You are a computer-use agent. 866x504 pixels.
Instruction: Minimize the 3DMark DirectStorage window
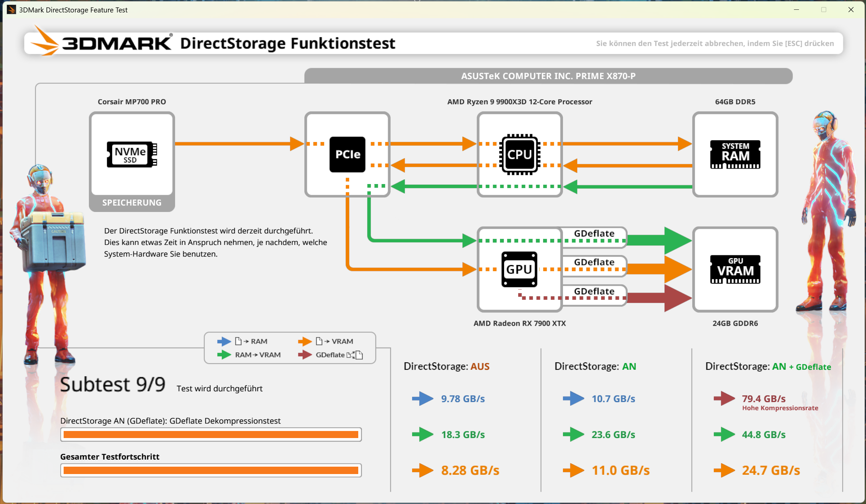click(x=797, y=10)
